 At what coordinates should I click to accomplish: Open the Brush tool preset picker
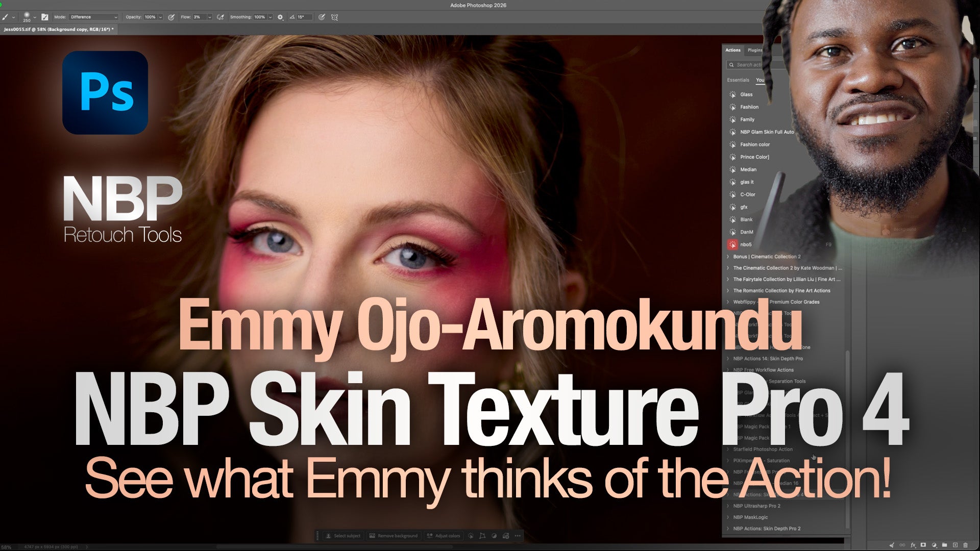pyautogui.click(x=8, y=17)
